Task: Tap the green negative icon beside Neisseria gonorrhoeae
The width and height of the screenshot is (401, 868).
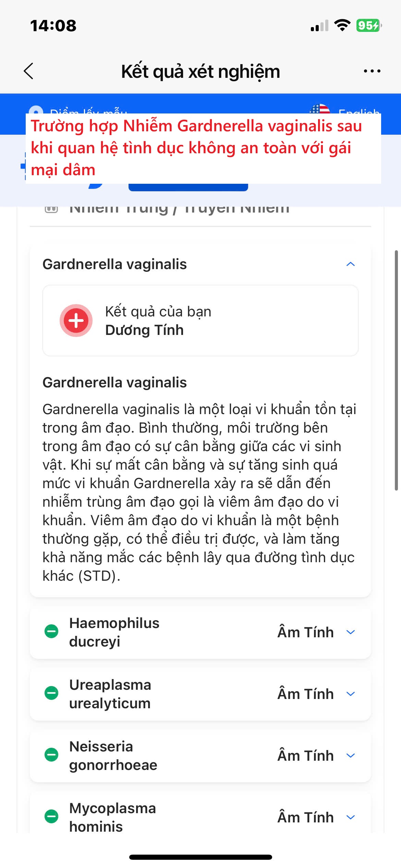Action: 52,755
